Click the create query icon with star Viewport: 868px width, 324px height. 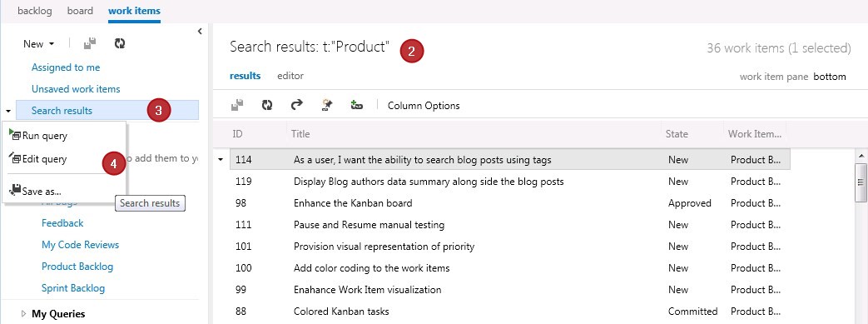(326, 105)
